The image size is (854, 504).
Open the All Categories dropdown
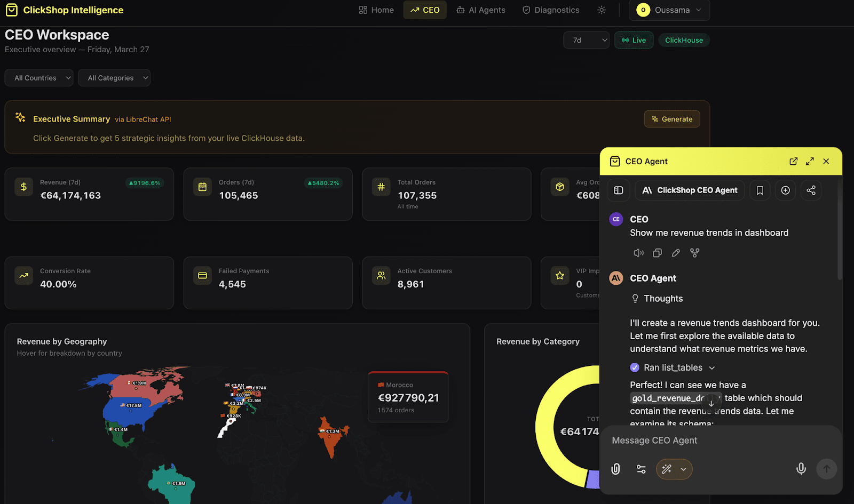tap(114, 78)
